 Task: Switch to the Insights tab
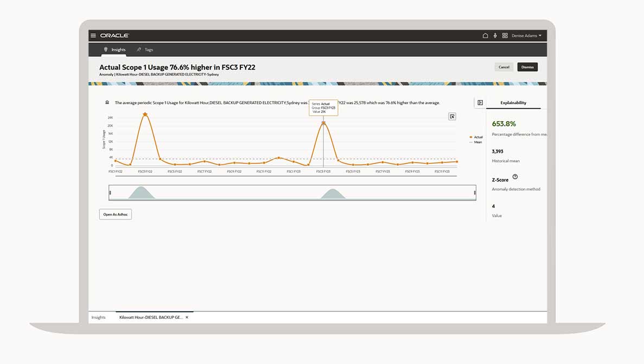coord(115,49)
